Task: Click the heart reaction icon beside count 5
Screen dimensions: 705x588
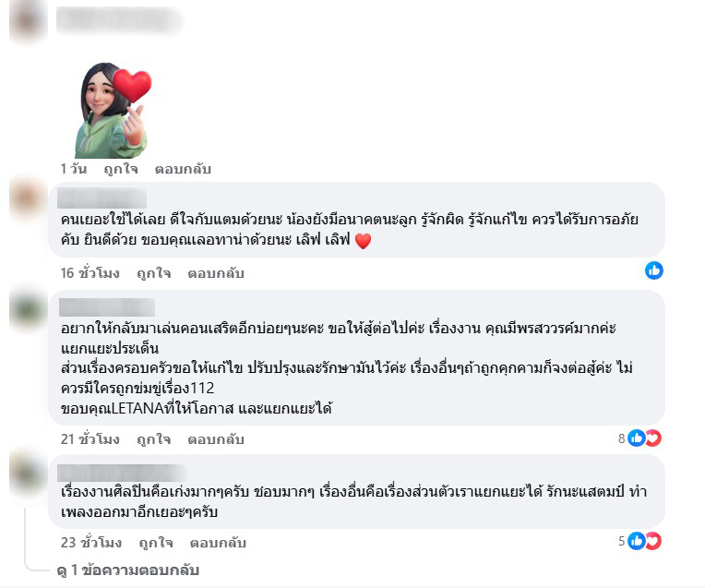Action: point(654,541)
